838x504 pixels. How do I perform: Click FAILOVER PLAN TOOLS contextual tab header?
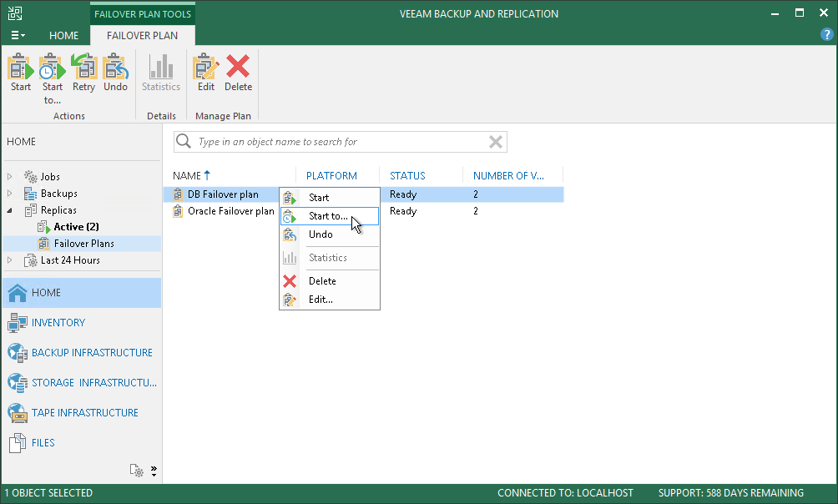click(143, 14)
